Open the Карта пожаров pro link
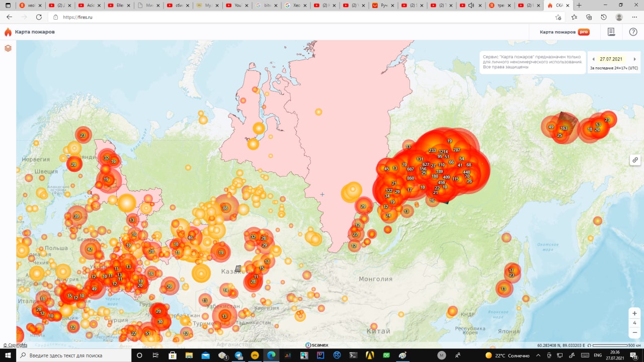Image resolution: width=644 pixels, height=362 pixels. [x=565, y=32]
